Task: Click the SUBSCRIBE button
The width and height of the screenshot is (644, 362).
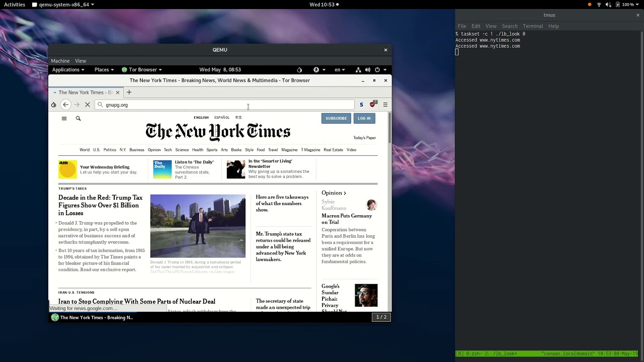Action: [336, 118]
